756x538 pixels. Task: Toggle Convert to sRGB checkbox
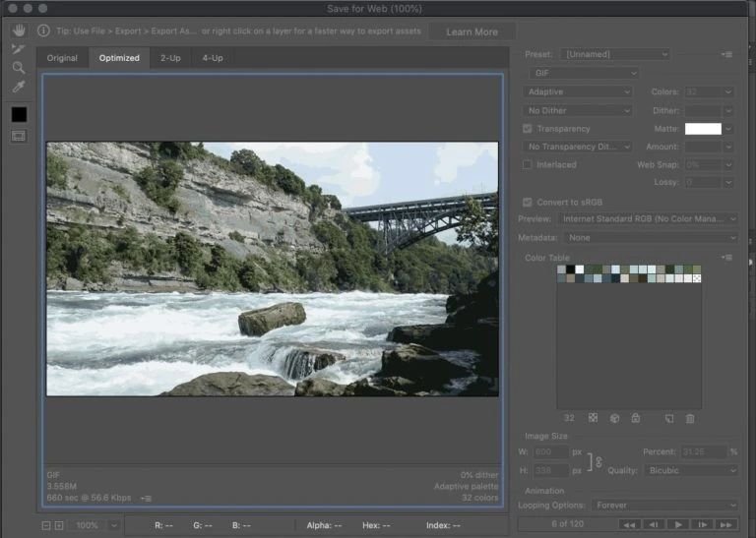pos(528,202)
